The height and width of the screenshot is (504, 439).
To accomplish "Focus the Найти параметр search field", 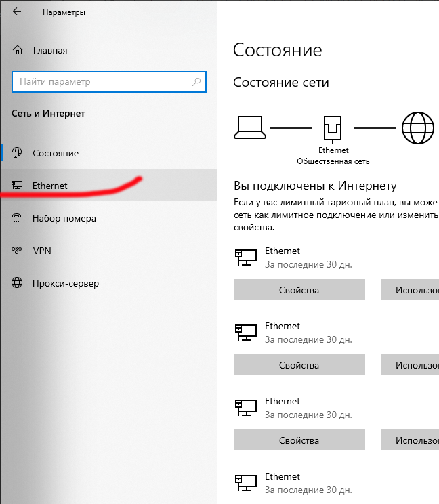I will click(109, 82).
